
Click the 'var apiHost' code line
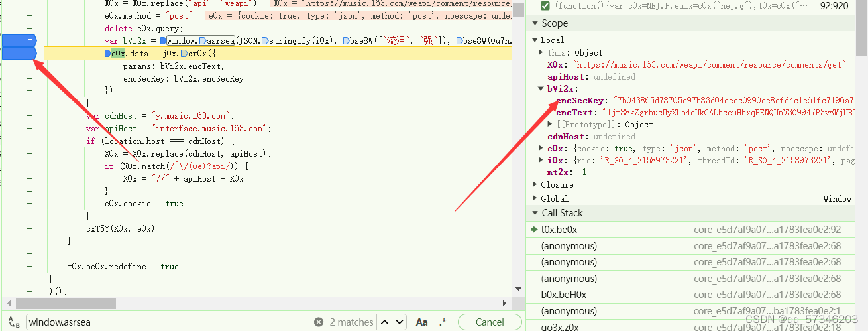(x=179, y=128)
